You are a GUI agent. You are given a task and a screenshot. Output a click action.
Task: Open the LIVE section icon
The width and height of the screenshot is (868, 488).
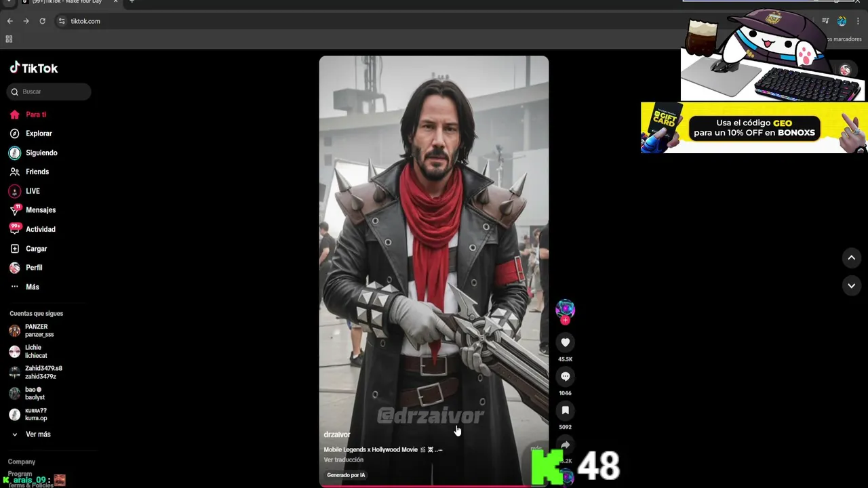coord(14,191)
